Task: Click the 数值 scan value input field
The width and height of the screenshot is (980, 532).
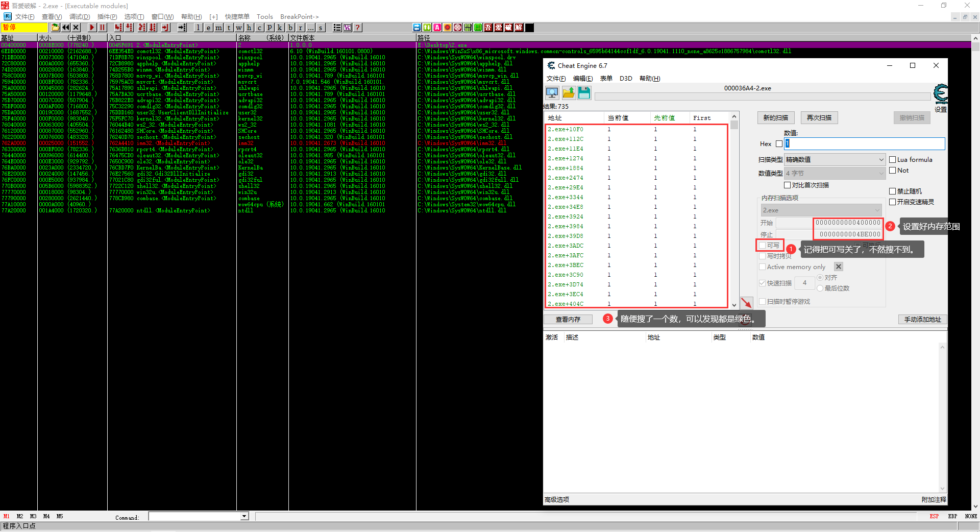Action: coord(865,144)
